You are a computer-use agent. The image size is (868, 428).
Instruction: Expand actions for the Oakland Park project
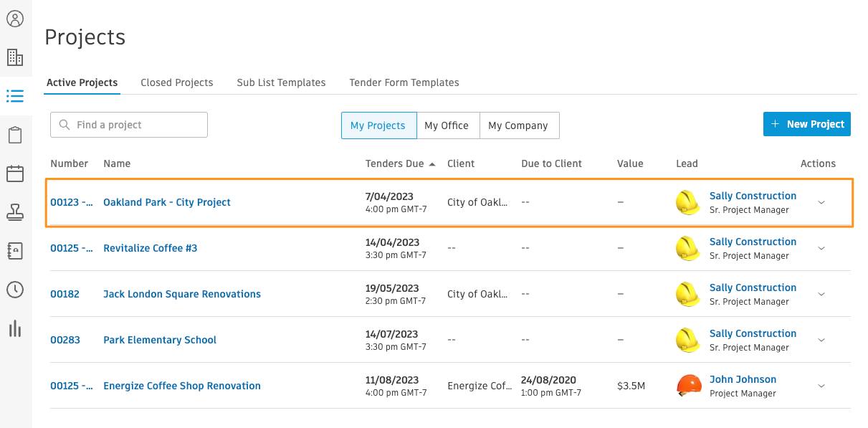(x=821, y=202)
